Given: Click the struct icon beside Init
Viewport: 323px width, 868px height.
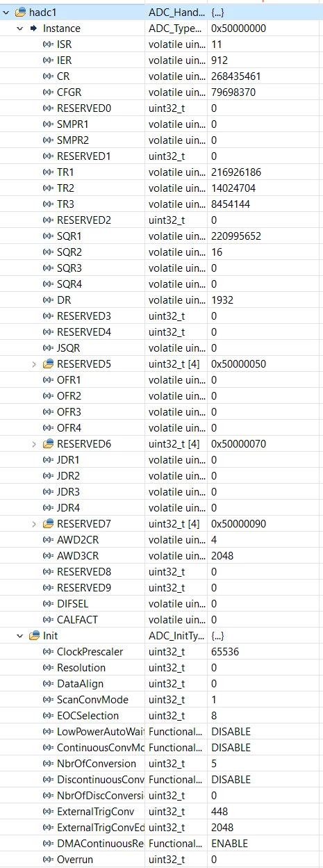Looking at the screenshot, I should (x=34, y=636).
